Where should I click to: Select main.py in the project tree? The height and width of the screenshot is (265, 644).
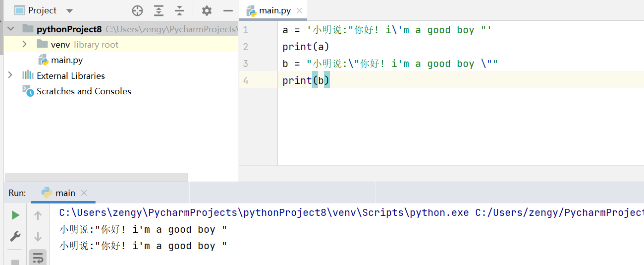67,60
